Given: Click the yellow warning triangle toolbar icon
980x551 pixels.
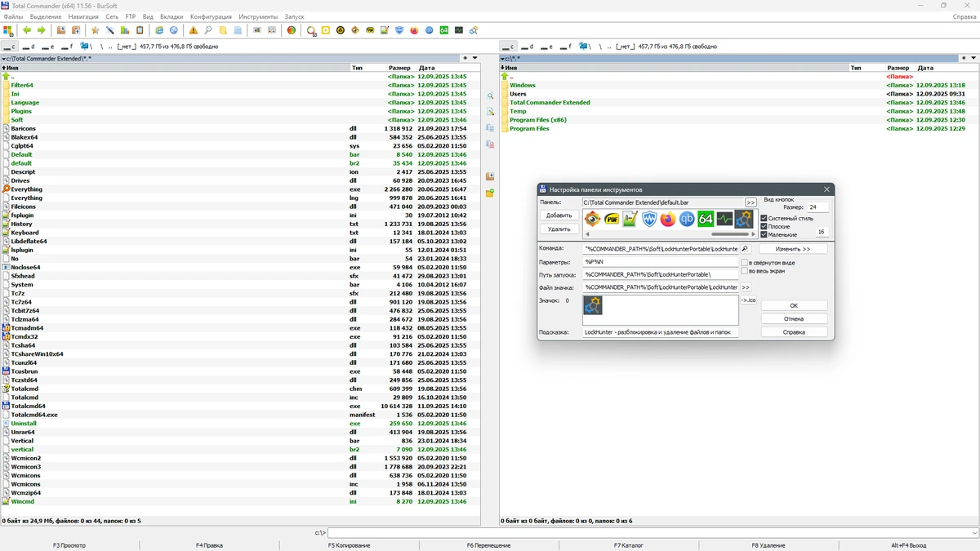Looking at the screenshot, I should (194, 30).
